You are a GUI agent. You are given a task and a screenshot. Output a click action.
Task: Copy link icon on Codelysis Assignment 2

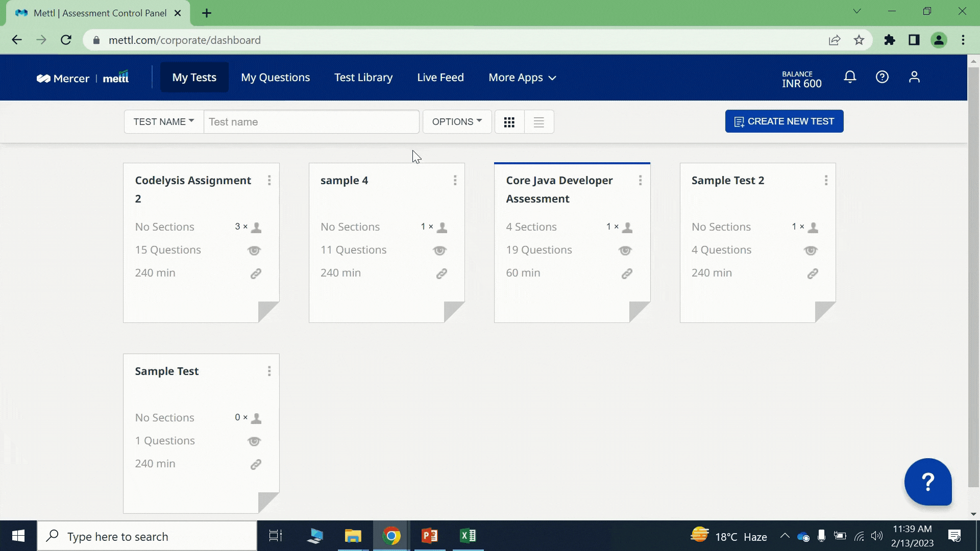pyautogui.click(x=256, y=273)
